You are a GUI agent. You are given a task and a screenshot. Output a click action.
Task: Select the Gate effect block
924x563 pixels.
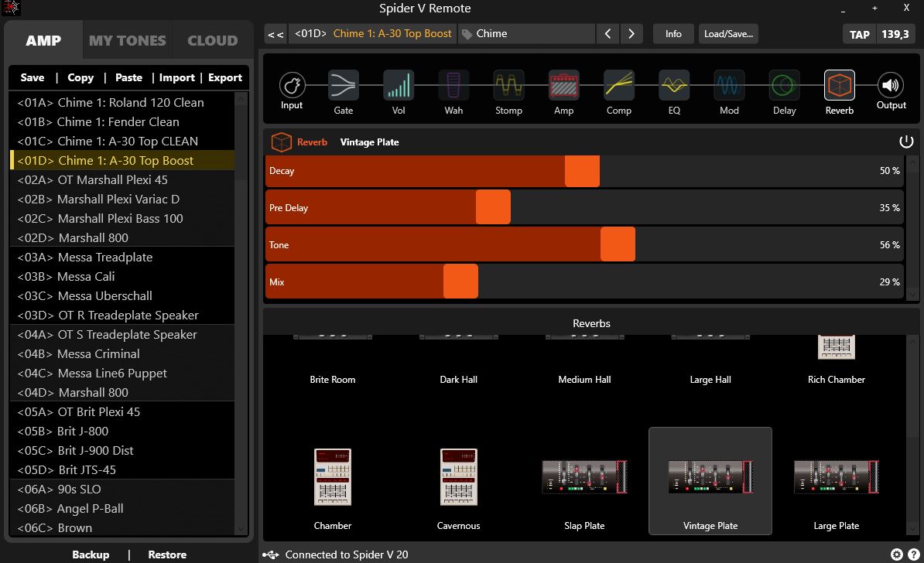point(344,86)
